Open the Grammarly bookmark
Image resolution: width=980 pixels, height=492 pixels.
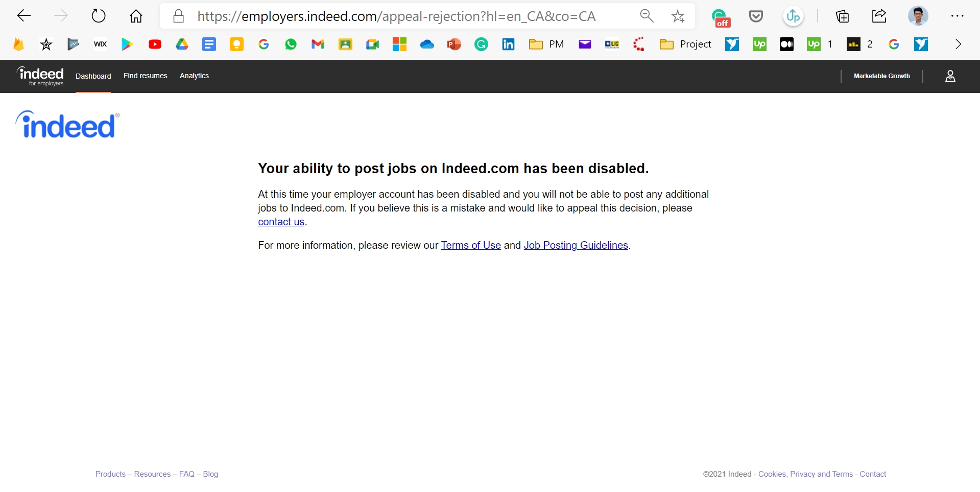click(x=481, y=44)
